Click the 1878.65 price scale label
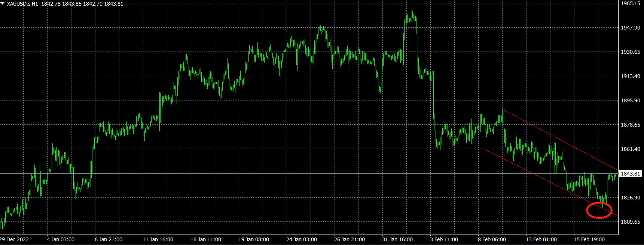 [630, 125]
